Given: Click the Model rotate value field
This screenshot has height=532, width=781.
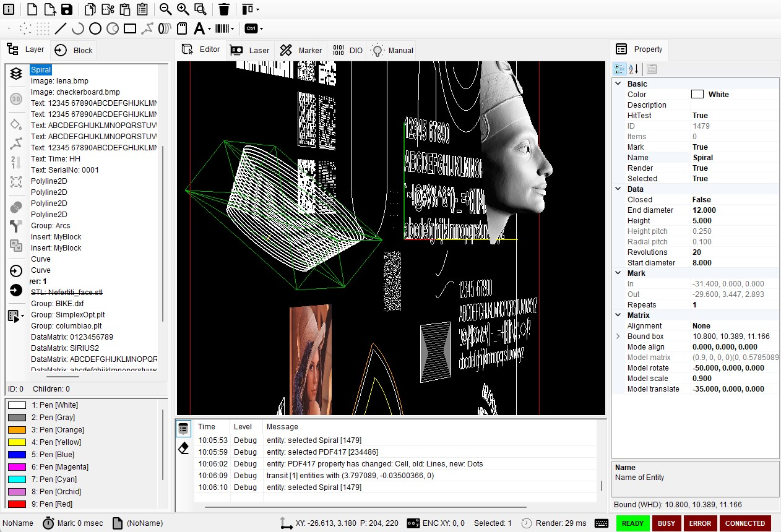Looking at the screenshot, I should click(734, 368).
